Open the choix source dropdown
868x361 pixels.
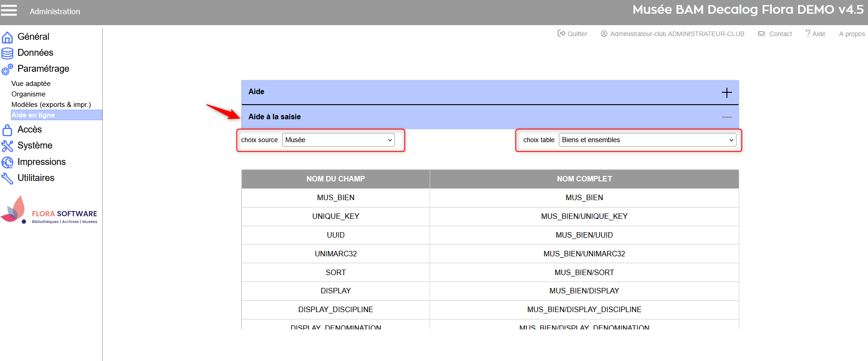[338, 140]
